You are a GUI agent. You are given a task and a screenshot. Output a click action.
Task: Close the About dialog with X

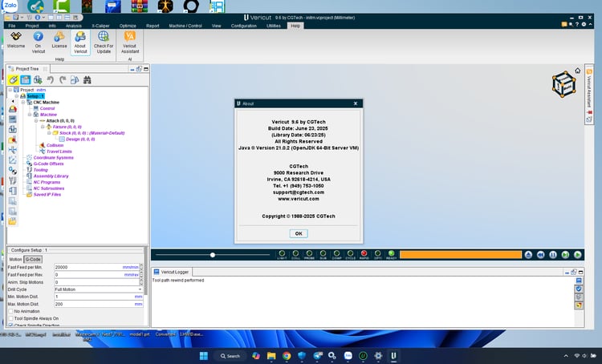coord(356,103)
